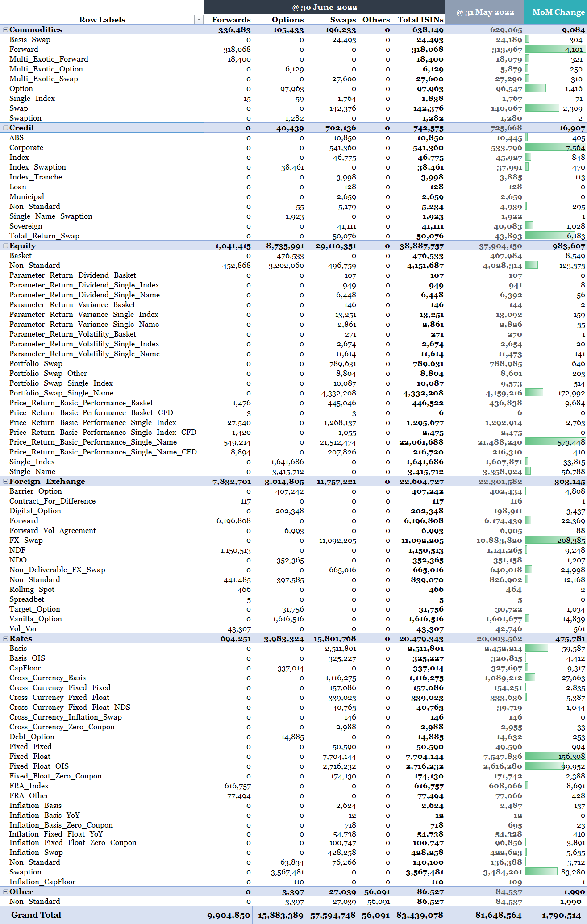Select the Fixed_Float_OIS row label
The width and height of the screenshot is (587, 924).
coord(39,766)
